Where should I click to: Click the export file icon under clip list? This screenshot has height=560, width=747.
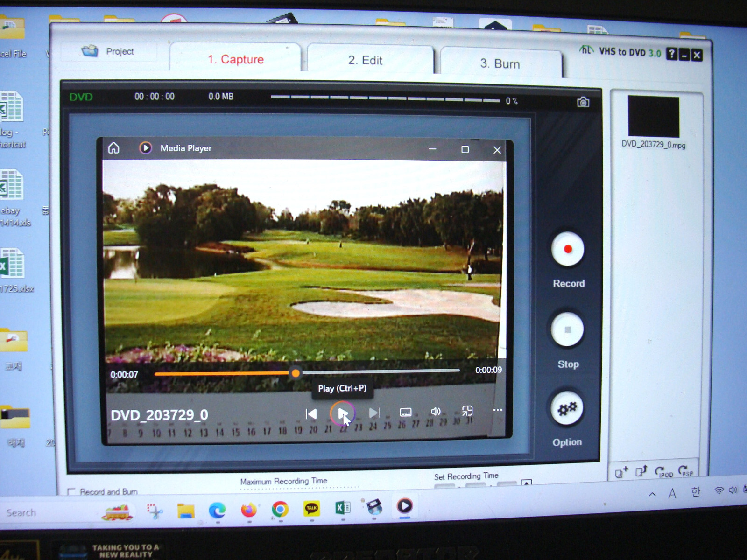tap(641, 471)
